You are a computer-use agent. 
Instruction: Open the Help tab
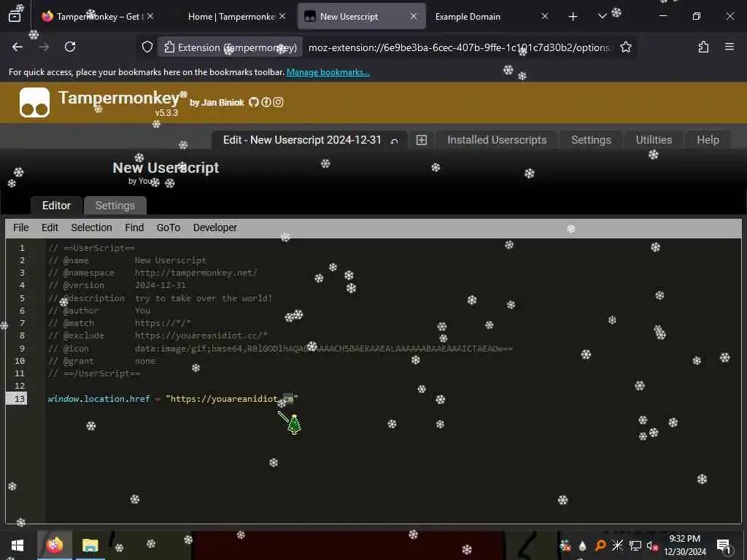(x=708, y=140)
